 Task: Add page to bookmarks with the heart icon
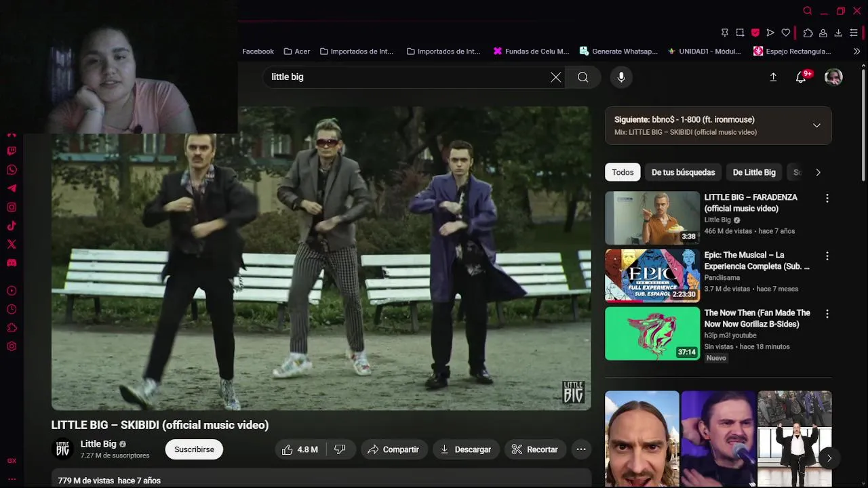coord(786,33)
